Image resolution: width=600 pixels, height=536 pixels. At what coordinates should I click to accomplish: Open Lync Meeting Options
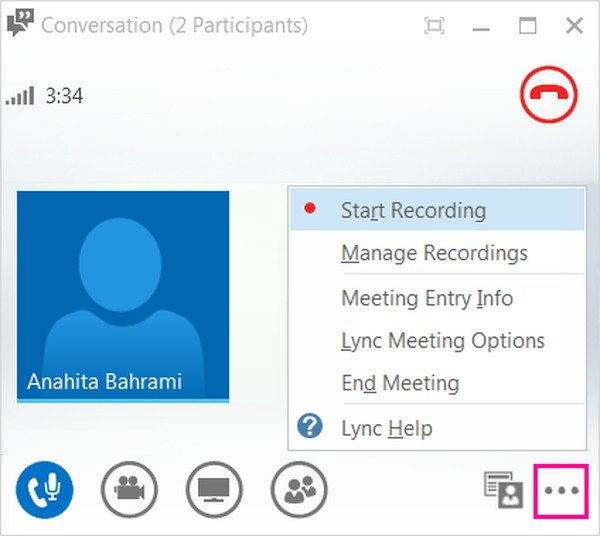pos(442,341)
